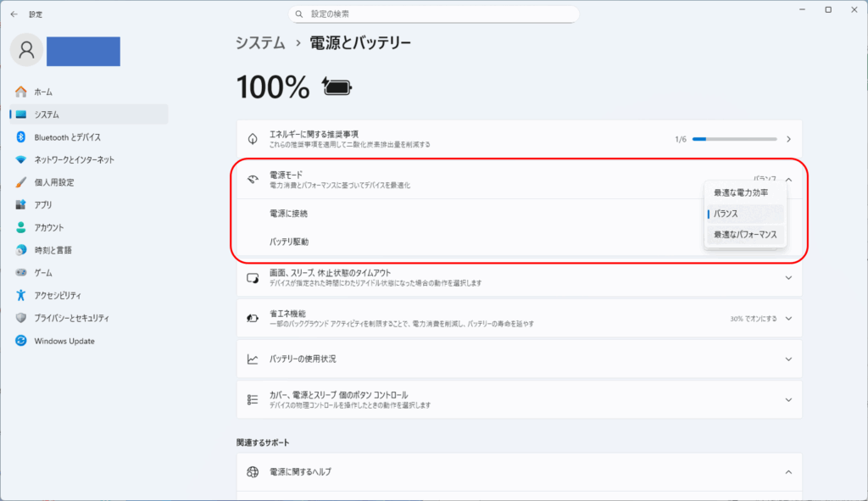868x501 pixels.
Task: Open Bluetooth とデバイス settings
Action: [67, 137]
